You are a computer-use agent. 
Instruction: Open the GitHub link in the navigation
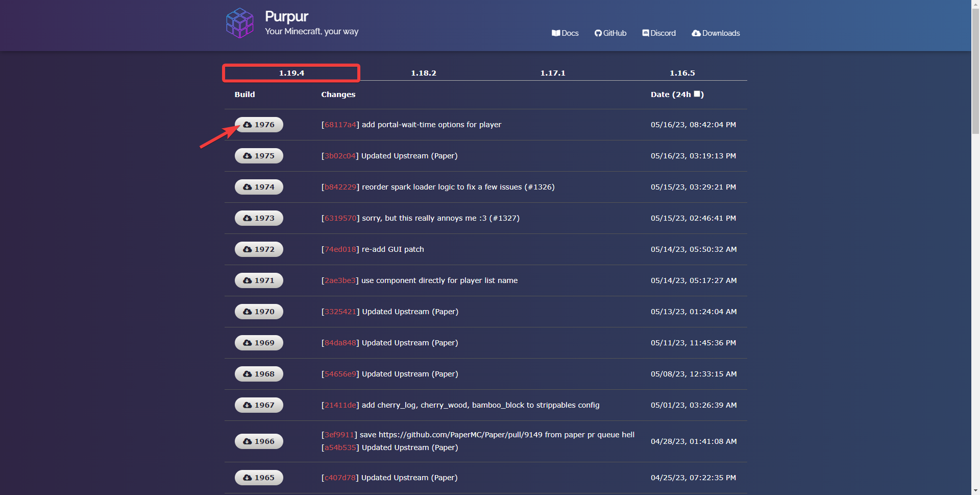pos(610,33)
